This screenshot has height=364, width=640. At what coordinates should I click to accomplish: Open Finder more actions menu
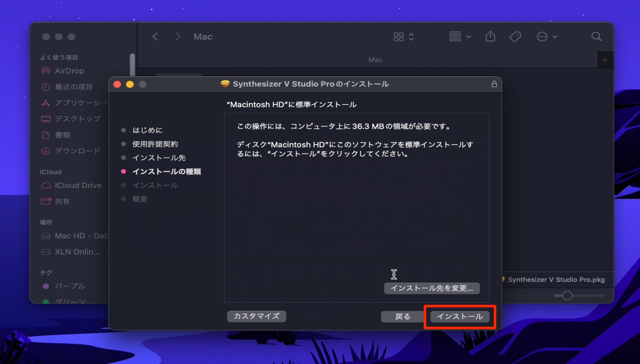click(547, 37)
